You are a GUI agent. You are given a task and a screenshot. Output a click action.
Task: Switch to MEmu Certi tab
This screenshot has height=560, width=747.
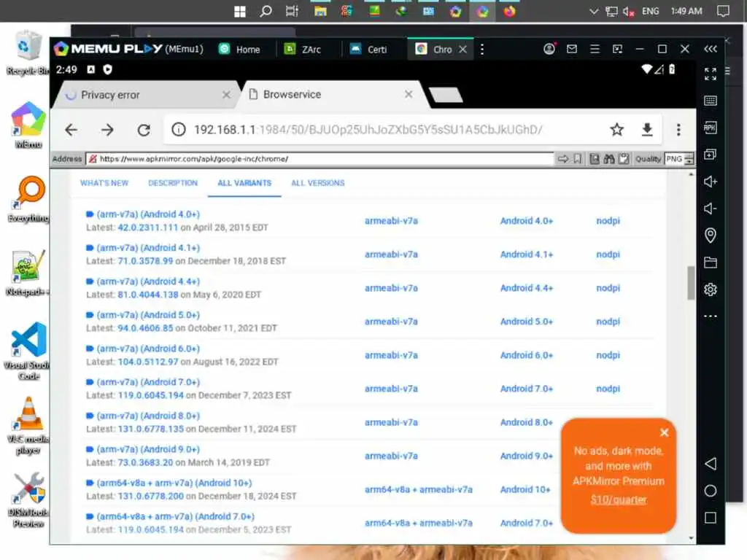(x=369, y=49)
